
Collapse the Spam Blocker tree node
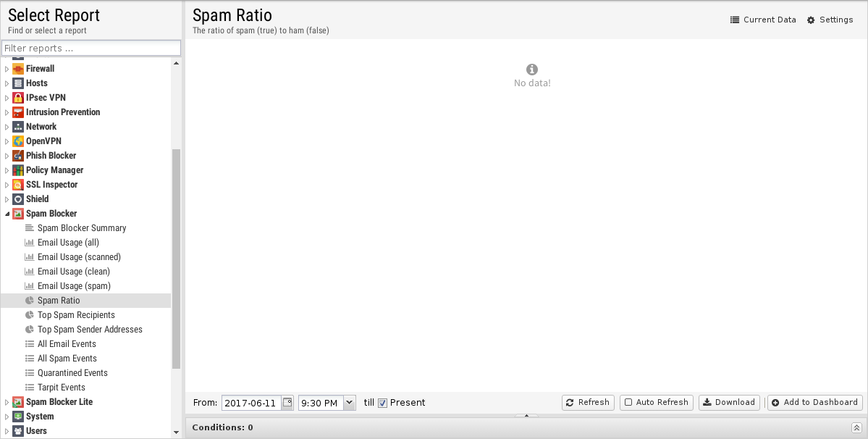tap(7, 213)
